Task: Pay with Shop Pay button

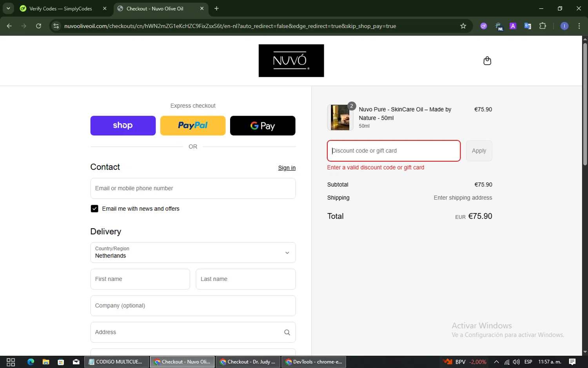Action: (x=123, y=126)
